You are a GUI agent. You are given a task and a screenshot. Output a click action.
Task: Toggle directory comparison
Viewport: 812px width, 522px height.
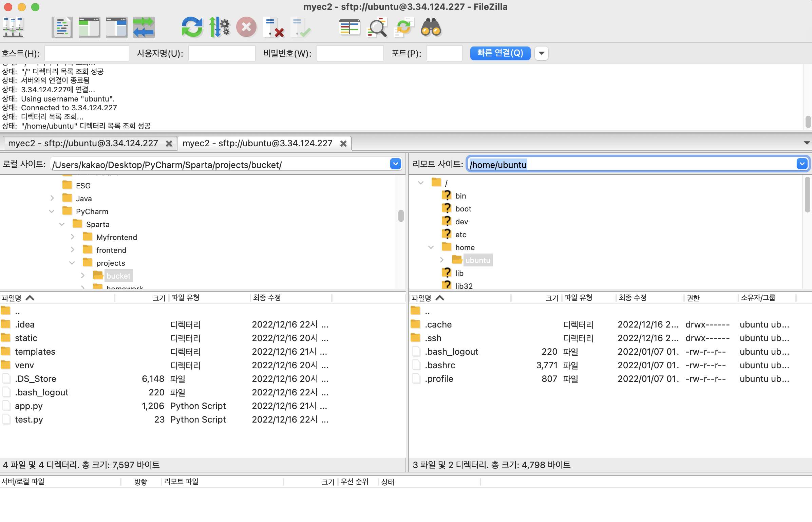coord(377,27)
